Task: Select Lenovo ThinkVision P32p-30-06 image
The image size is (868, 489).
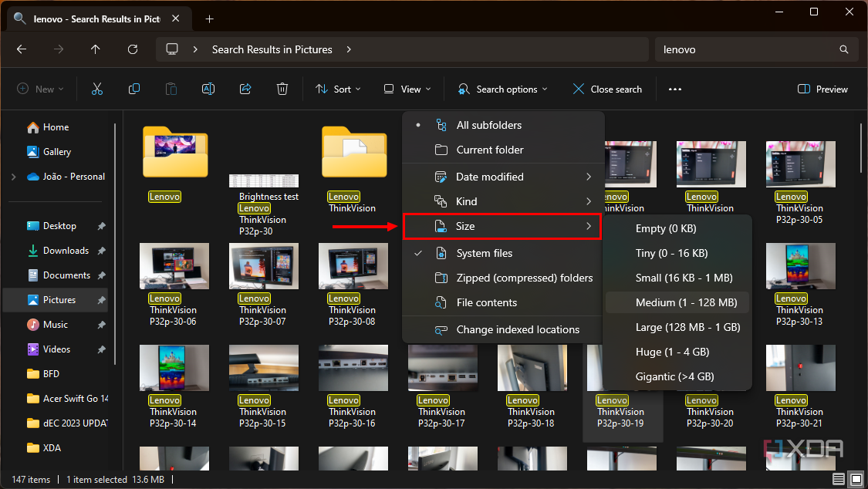Action: [174, 285]
